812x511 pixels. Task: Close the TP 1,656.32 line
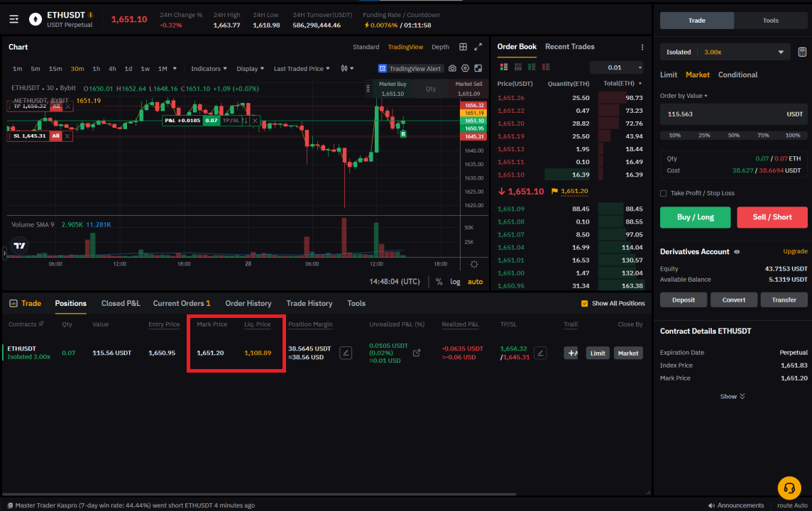click(67, 106)
